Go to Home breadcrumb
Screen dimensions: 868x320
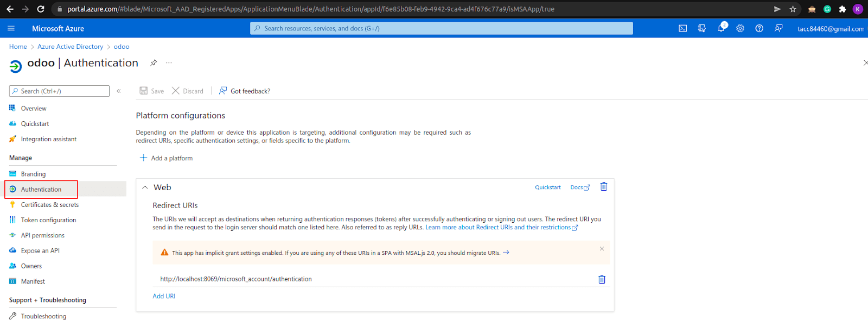(x=18, y=47)
